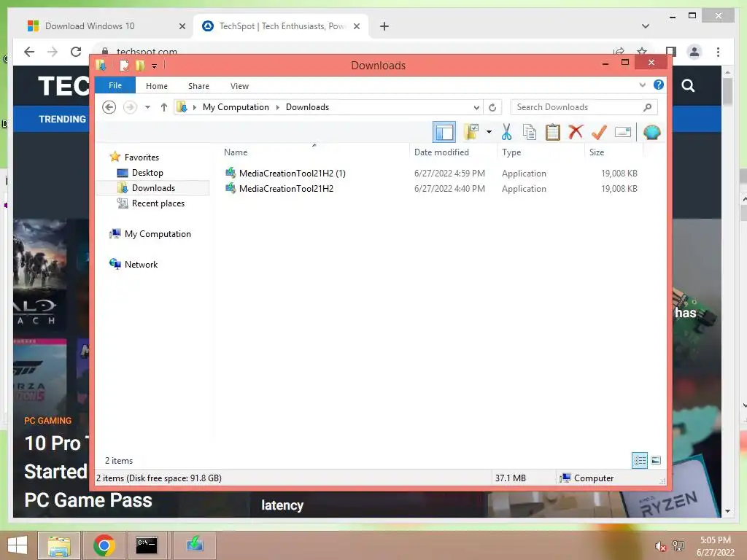
Task: Click Chrome's back navigation arrow
Action: tap(29, 52)
